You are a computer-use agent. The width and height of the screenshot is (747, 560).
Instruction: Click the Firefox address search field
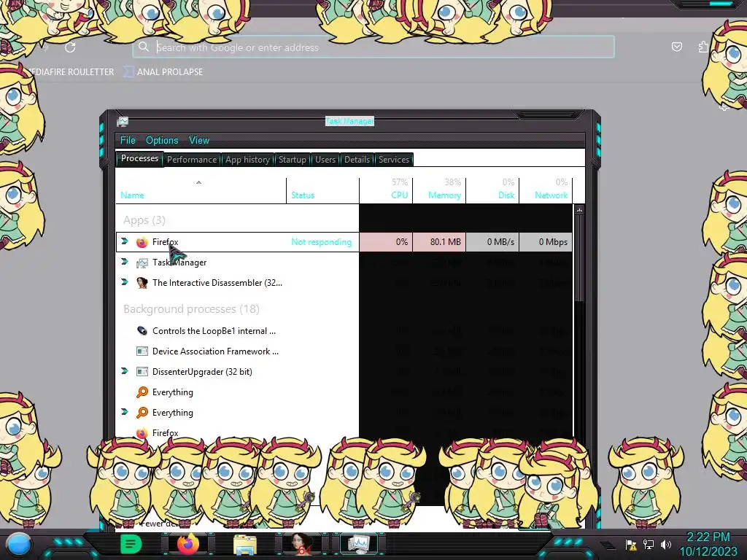[x=373, y=47]
